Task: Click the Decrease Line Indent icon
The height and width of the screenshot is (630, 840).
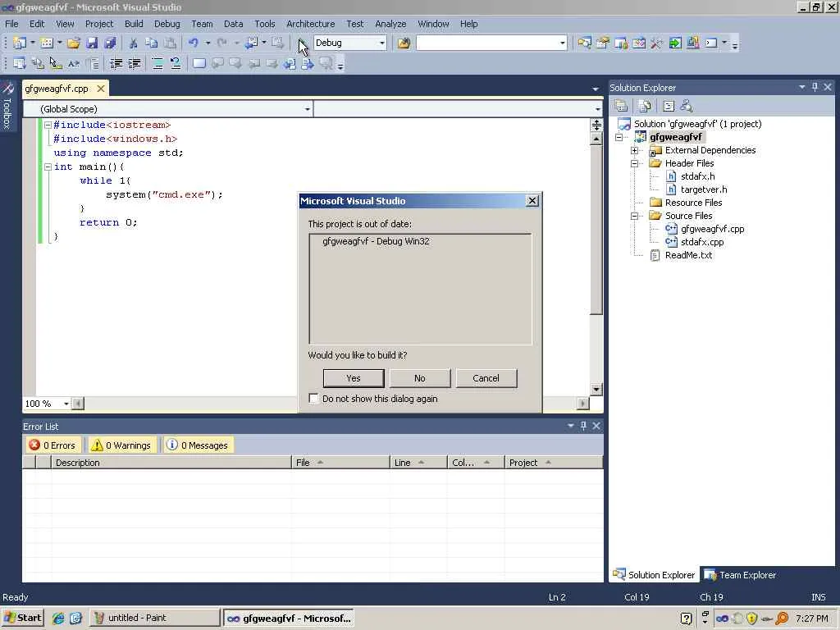Action: coord(116,64)
